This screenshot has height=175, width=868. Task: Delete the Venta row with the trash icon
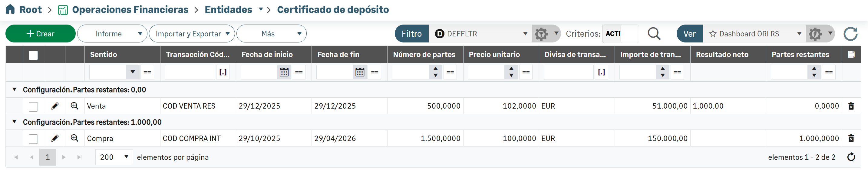[851, 106]
